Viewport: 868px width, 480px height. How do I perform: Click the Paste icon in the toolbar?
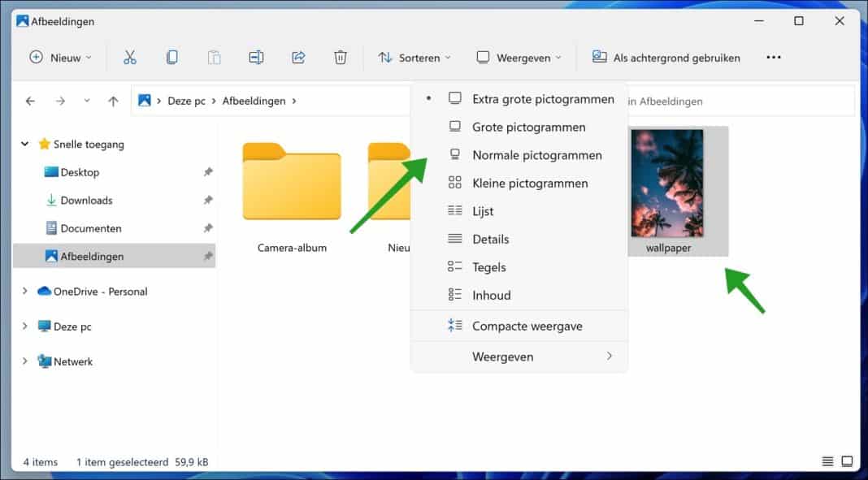[214, 57]
